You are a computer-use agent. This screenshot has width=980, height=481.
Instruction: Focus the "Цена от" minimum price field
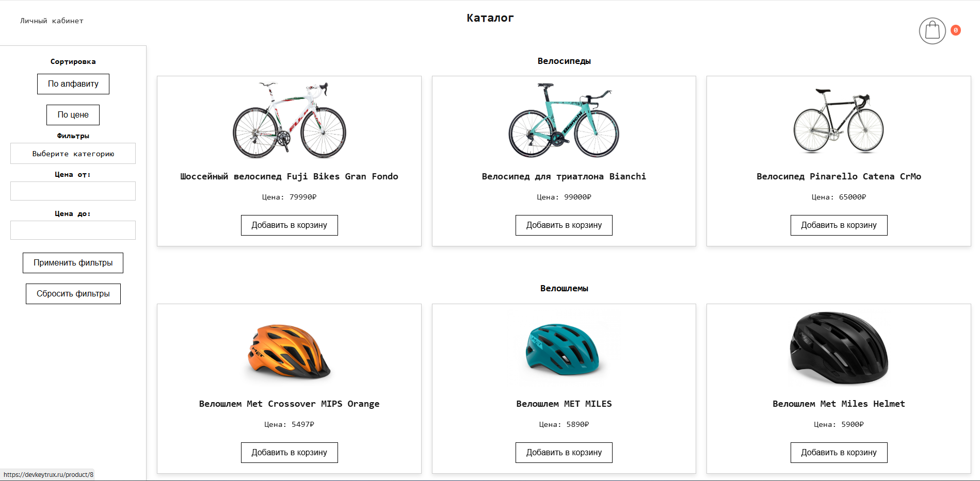(x=73, y=191)
